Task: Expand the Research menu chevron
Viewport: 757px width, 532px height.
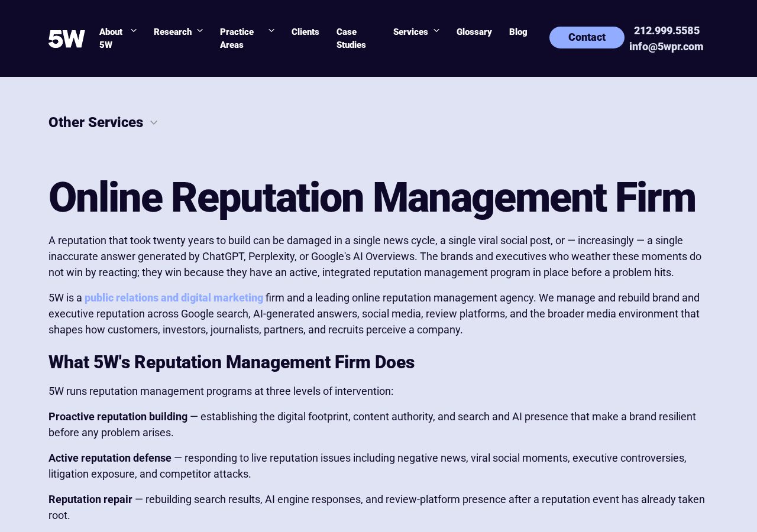Action: pos(199,30)
